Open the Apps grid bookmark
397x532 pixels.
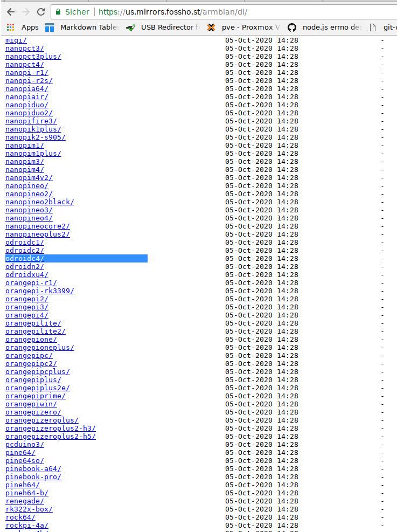point(23,27)
